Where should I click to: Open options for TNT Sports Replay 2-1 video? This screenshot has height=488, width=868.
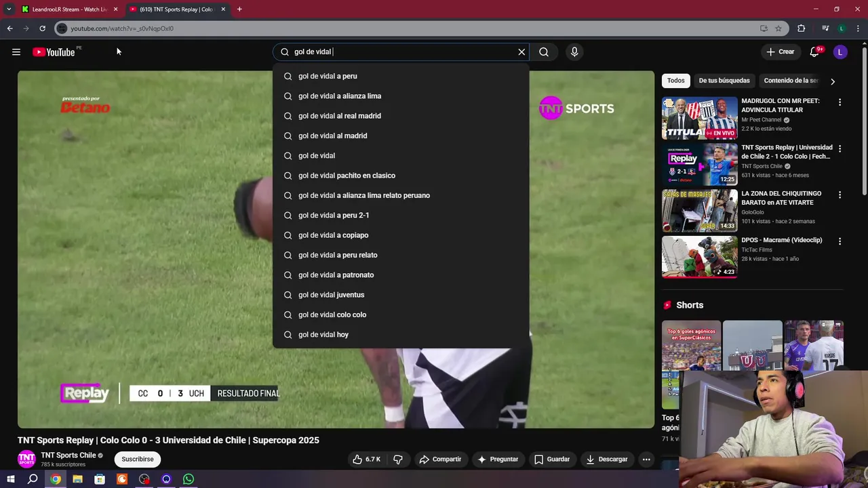(840, 148)
